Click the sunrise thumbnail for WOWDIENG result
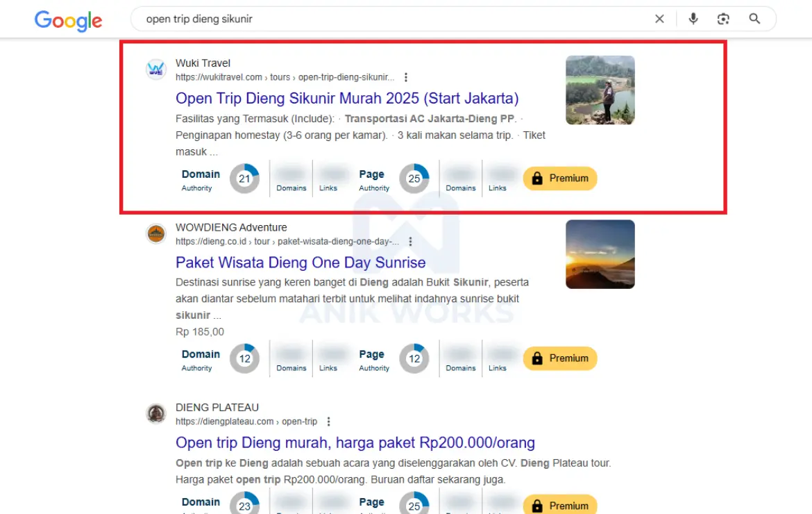Image resolution: width=812 pixels, height=514 pixels. point(600,254)
